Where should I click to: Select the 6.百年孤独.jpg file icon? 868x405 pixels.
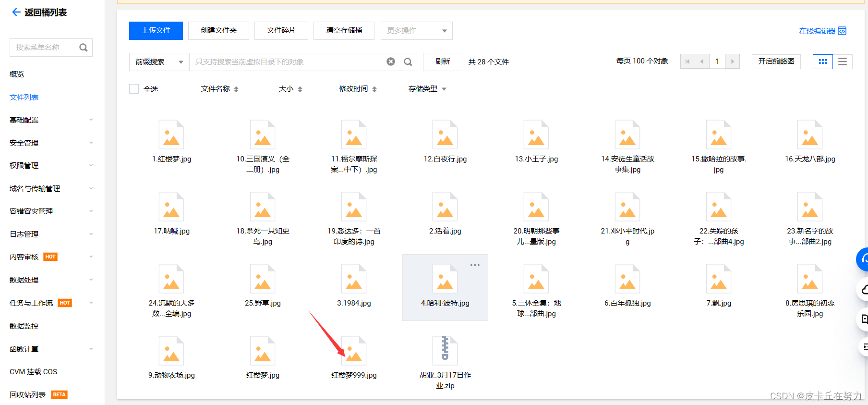[x=627, y=279]
